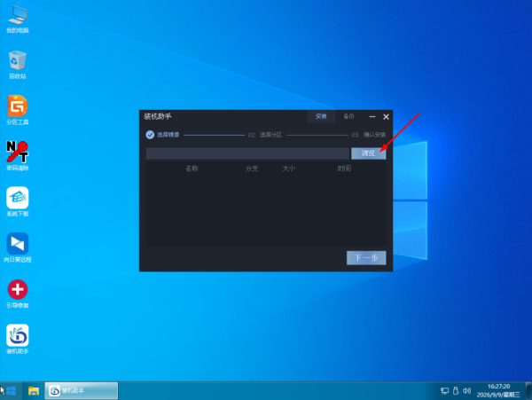Select 装机助手 taskbar window button
The height and width of the screenshot is (400, 532).
(82, 391)
